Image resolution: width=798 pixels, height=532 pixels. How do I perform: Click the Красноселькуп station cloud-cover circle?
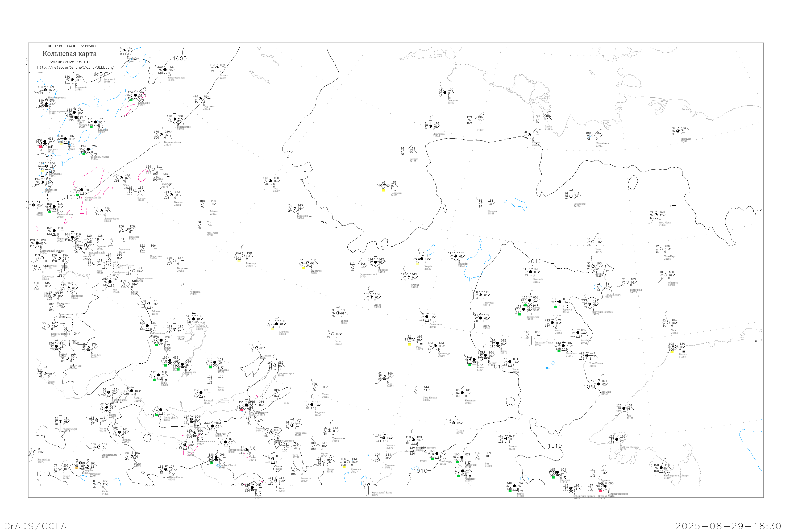[x=165, y=70]
